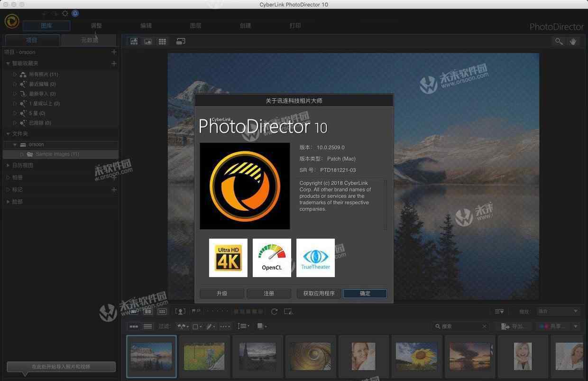Collapse the 文件夹 section
Screen dimensions: 588x381
(x=8, y=134)
